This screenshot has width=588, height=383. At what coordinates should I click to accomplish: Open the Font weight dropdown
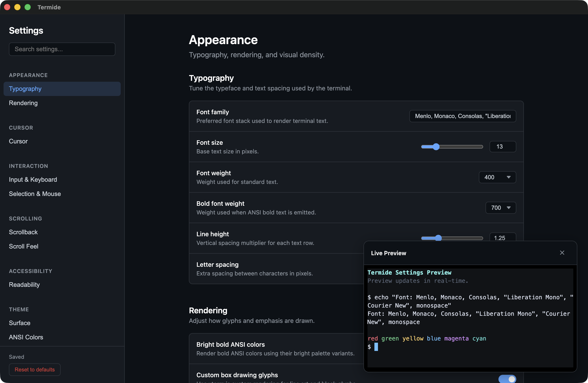(497, 177)
